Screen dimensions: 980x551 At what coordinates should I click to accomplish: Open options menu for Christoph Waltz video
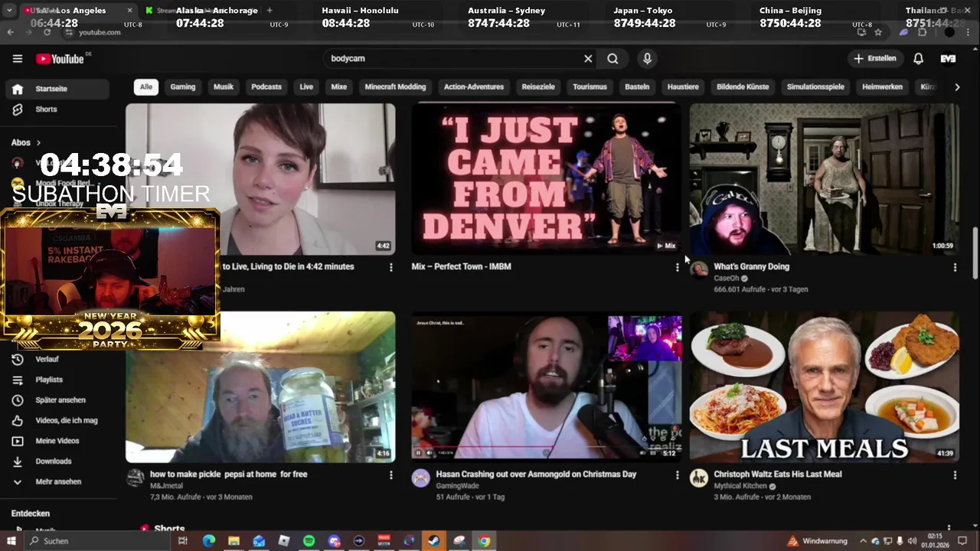[955, 475]
